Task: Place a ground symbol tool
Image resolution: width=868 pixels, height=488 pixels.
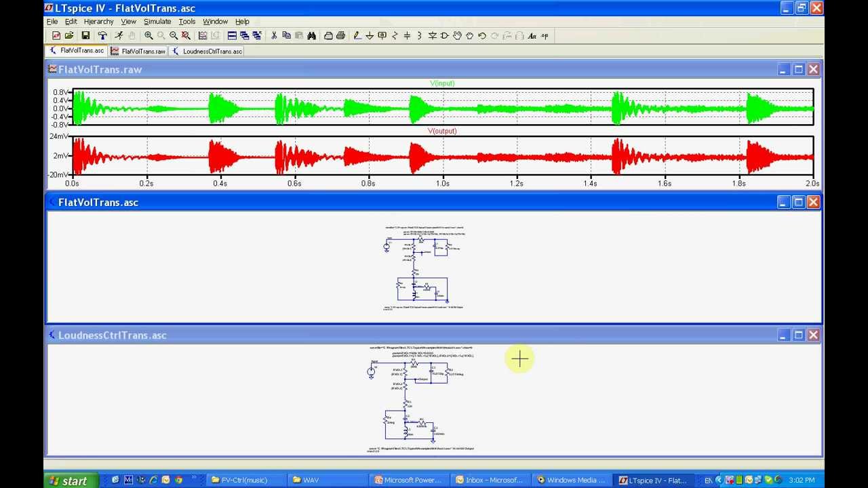Action: pyautogui.click(x=370, y=36)
